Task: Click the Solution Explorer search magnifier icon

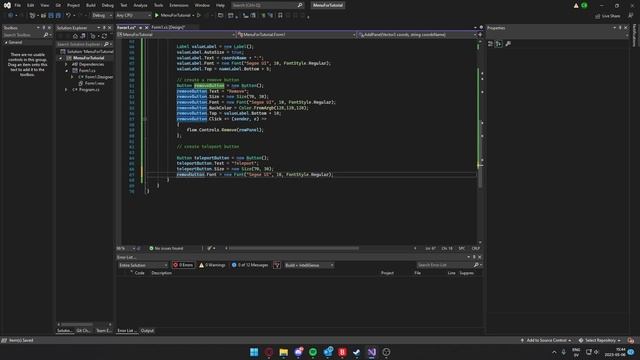Action: pos(106,44)
